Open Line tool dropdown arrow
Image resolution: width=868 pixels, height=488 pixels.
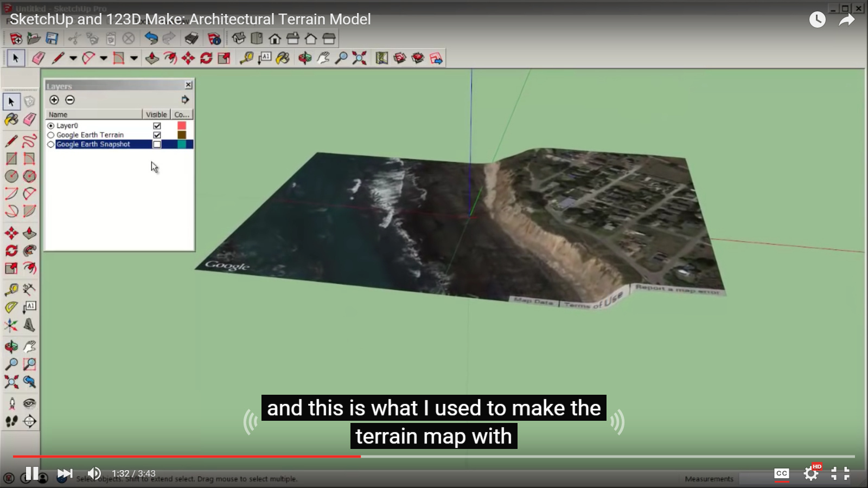tap(73, 58)
